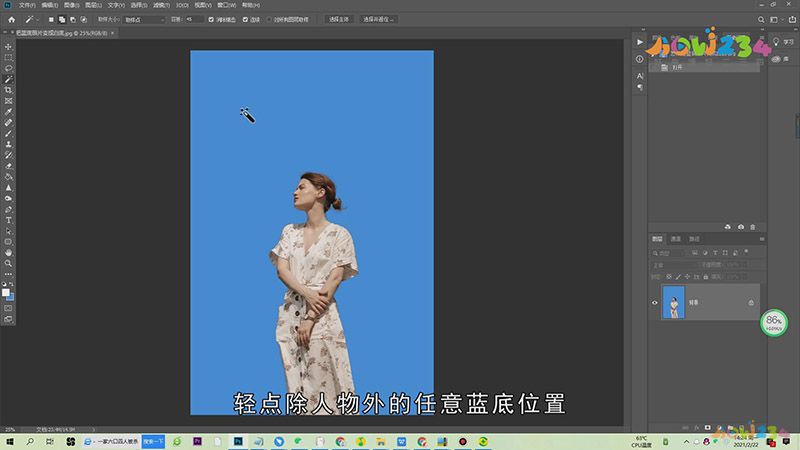
Task: Open the Select (选择) menu
Action: (x=138, y=5)
